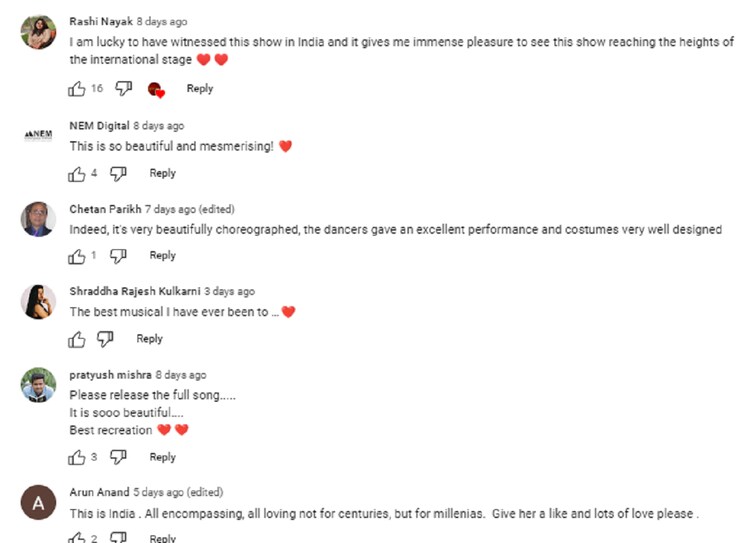Click Arun Anand's "A" avatar
This screenshot has height=543, width=750.
pyautogui.click(x=38, y=504)
